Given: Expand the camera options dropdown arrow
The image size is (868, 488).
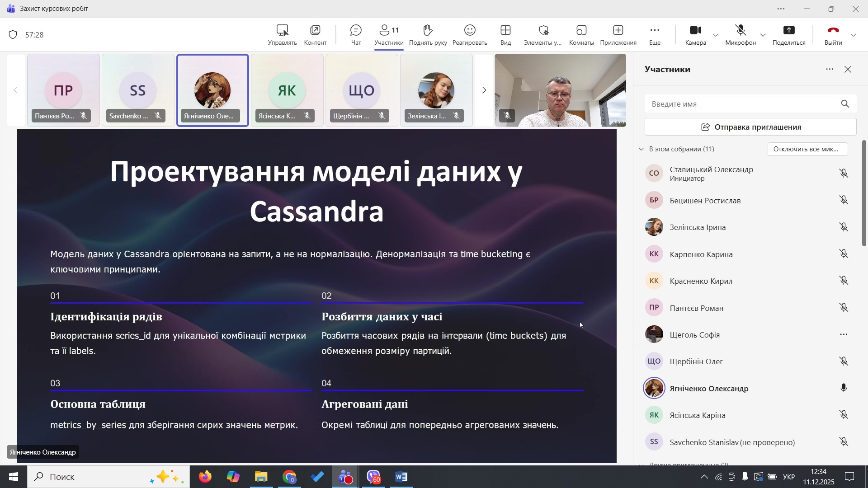Looking at the screenshot, I should click(715, 35).
